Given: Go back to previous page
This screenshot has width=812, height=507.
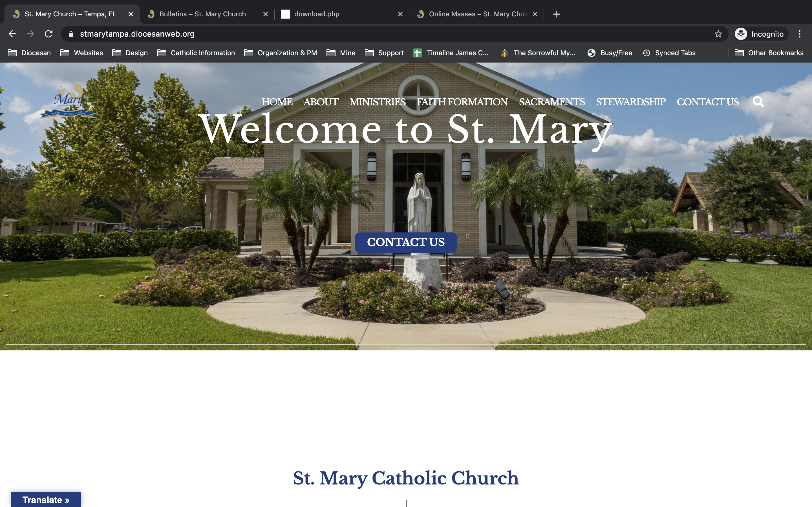Looking at the screenshot, I should (x=12, y=34).
